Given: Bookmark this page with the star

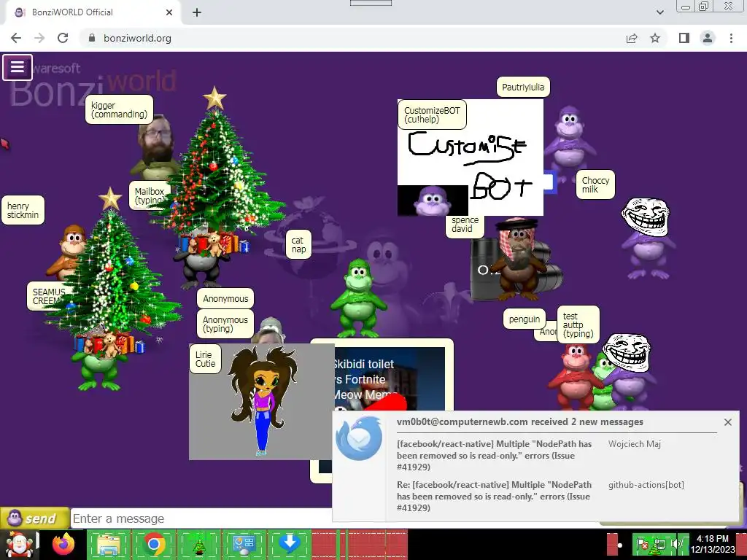Looking at the screenshot, I should pyautogui.click(x=655, y=38).
